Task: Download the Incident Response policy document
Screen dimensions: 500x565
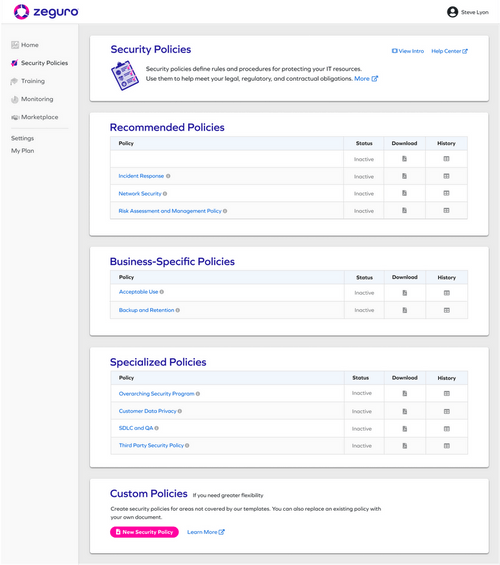Action: (x=405, y=176)
